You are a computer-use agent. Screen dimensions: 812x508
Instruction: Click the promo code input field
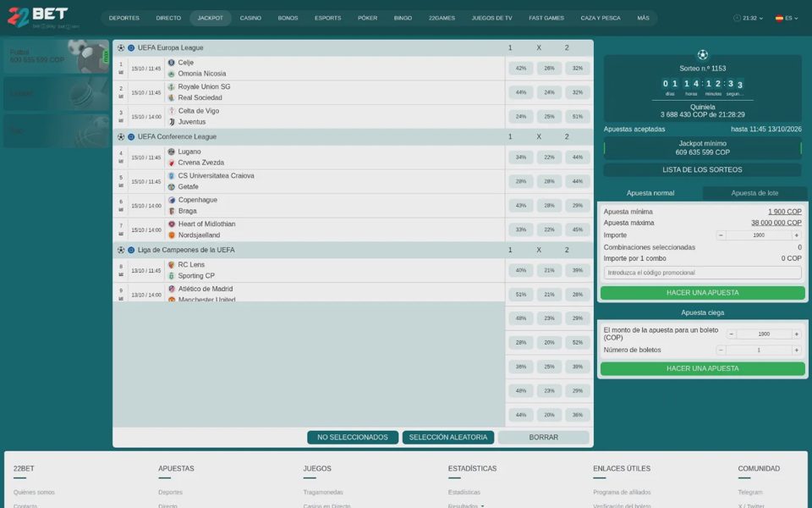[x=702, y=273]
